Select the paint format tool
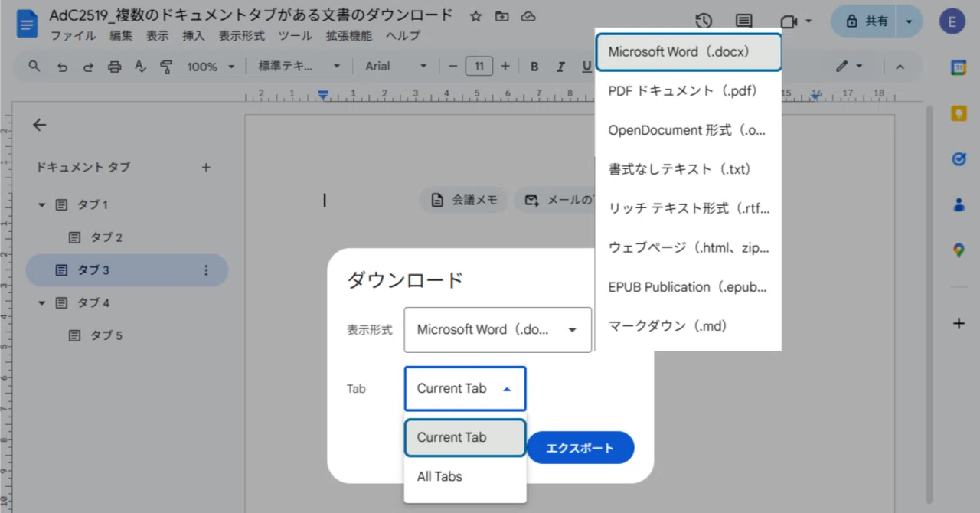Image resolution: width=980 pixels, height=513 pixels. (x=166, y=67)
